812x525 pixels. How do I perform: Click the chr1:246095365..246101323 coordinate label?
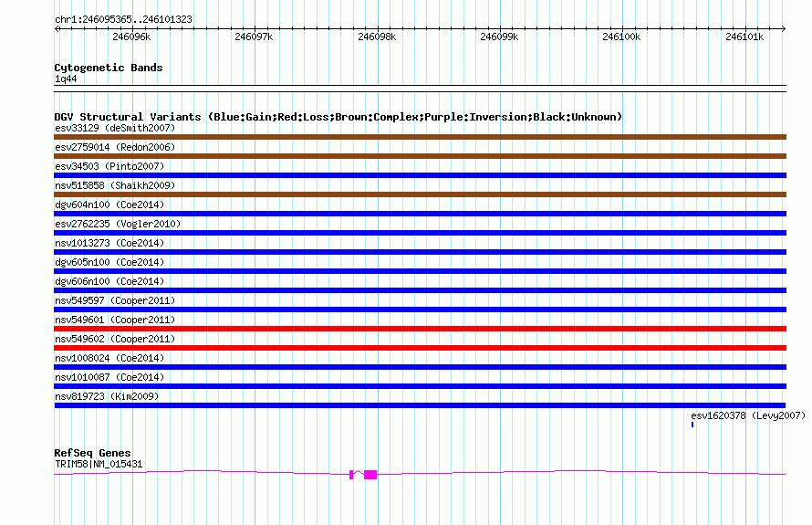[123, 20]
